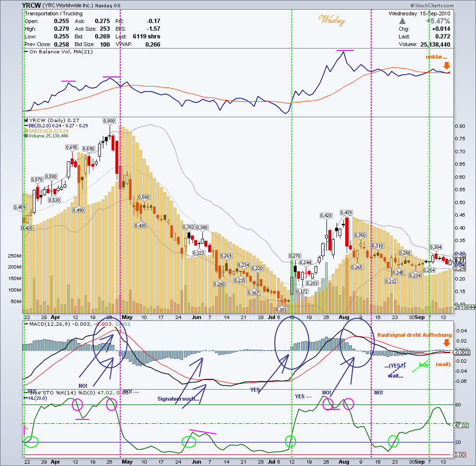Click the 'Nasdaq GS' exchange label
476x466 pixels.
[x=108, y=6]
